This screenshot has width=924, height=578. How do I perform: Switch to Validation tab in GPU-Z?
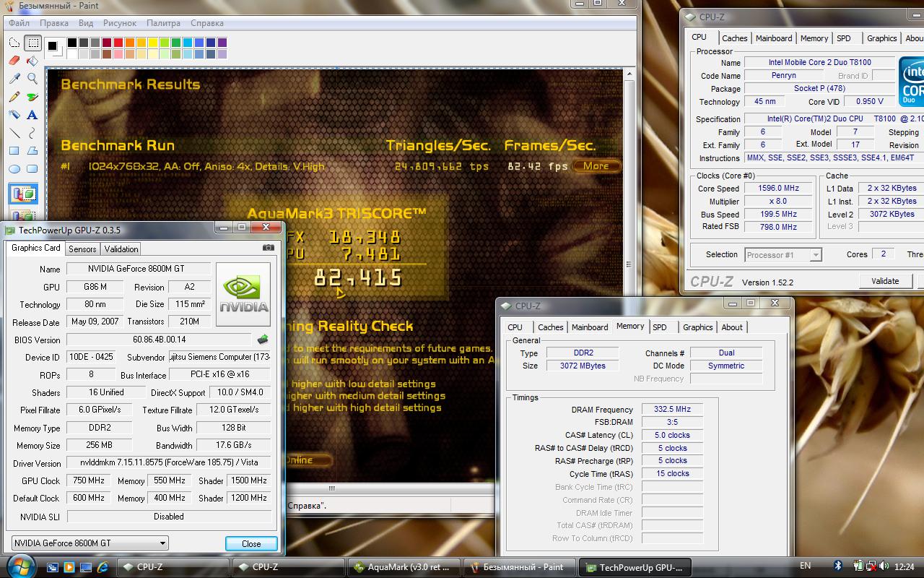(x=121, y=249)
